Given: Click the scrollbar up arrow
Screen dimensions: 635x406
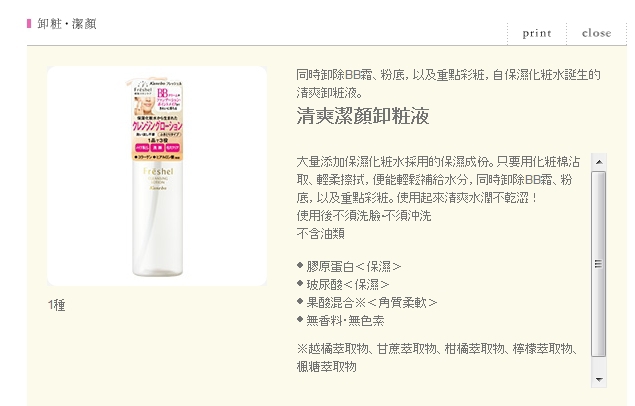Looking at the screenshot, I should point(599,162).
